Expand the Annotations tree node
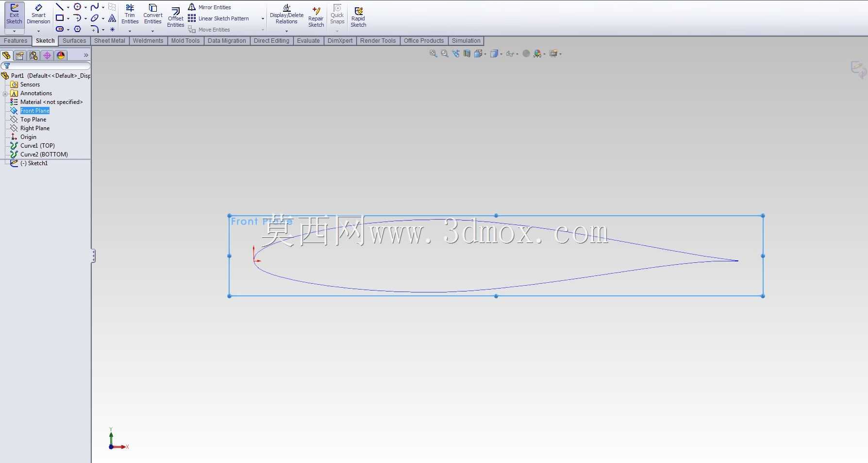This screenshot has height=463, width=868. 5,93
